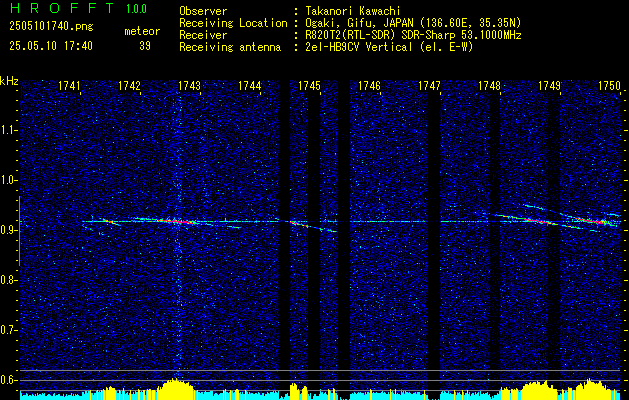Click the 0.9 frequency axis label
629x400 pixels.
tap(8, 230)
